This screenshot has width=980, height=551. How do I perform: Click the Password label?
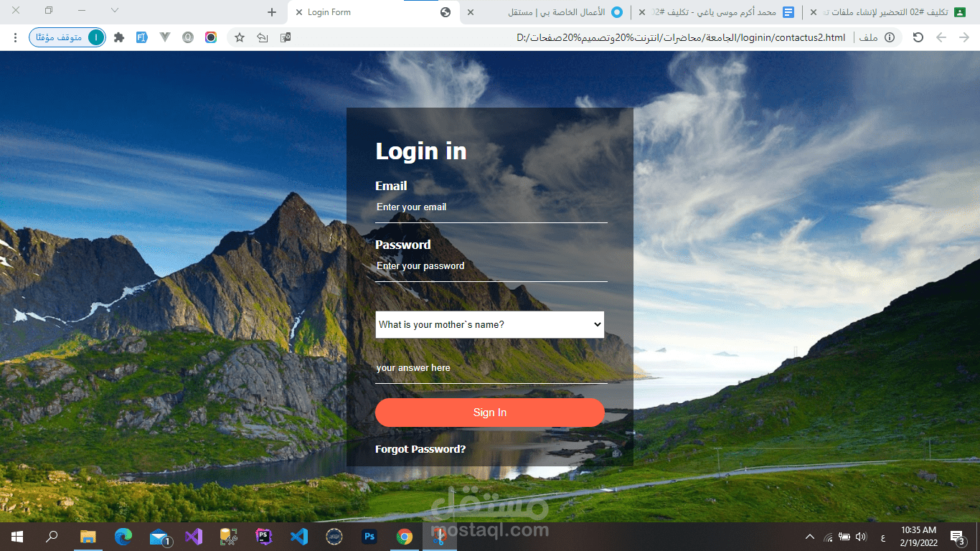point(403,245)
